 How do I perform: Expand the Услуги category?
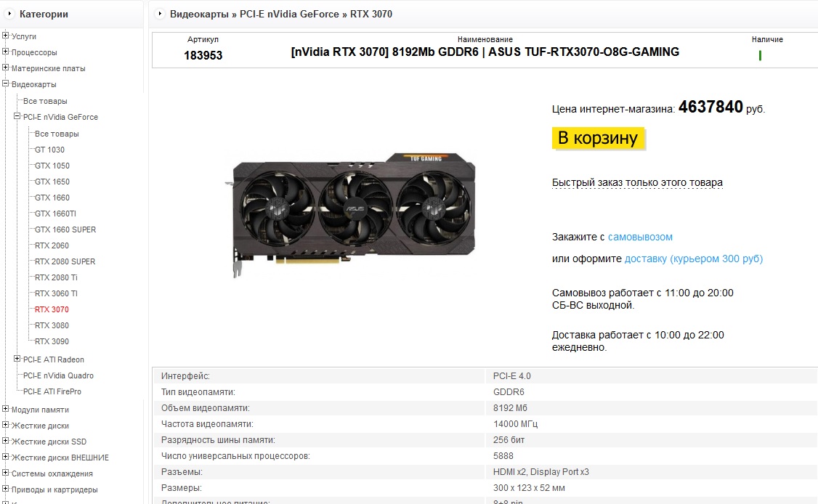pyautogui.click(x=5, y=36)
